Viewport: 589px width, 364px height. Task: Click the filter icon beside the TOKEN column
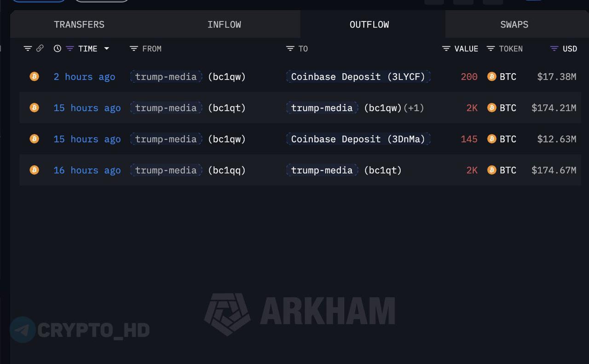click(491, 48)
